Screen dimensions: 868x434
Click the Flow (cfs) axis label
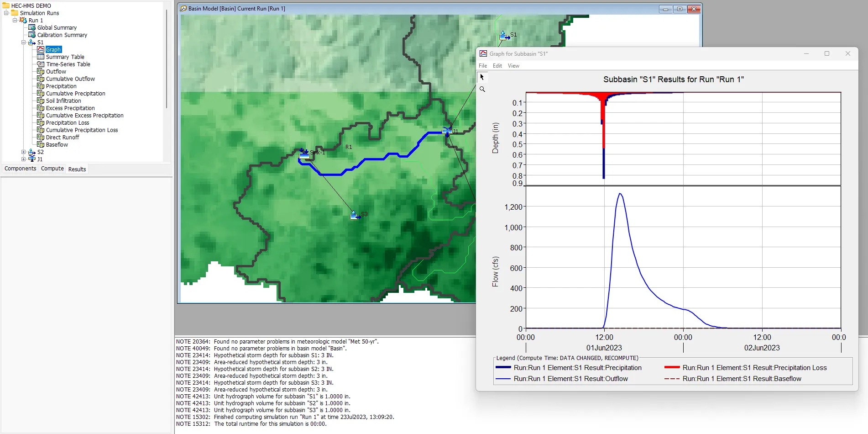pyautogui.click(x=496, y=271)
